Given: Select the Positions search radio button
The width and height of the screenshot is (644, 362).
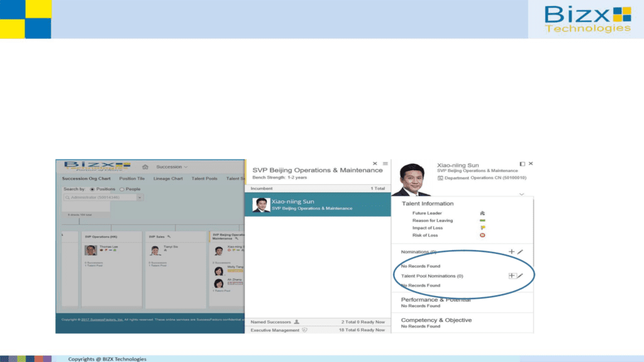Looking at the screenshot, I should pyautogui.click(x=92, y=189).
